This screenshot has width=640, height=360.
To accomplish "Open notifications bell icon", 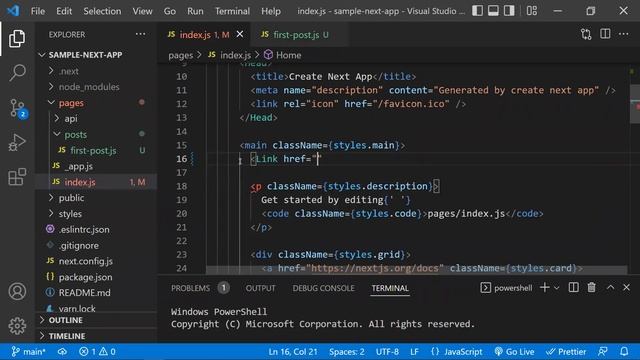I will (624, 351).
